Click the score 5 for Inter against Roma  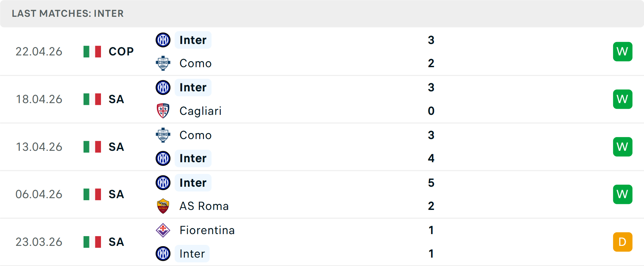click(431, 183)
